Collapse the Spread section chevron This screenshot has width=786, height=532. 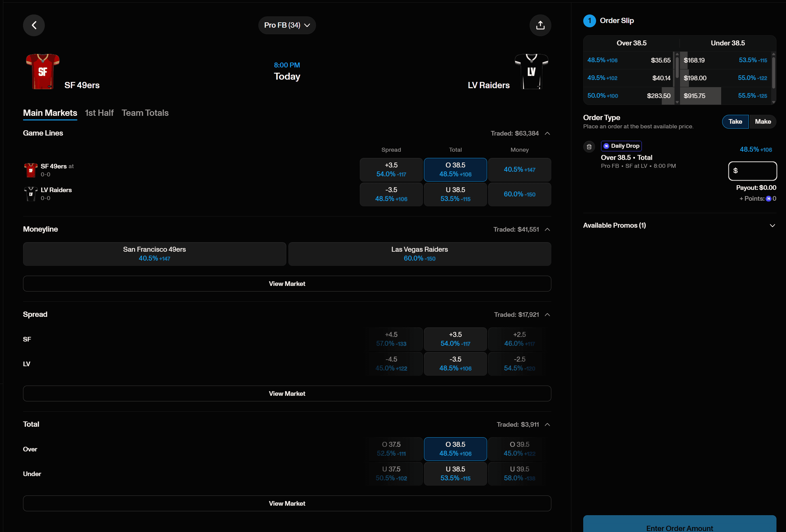[548, 315]
